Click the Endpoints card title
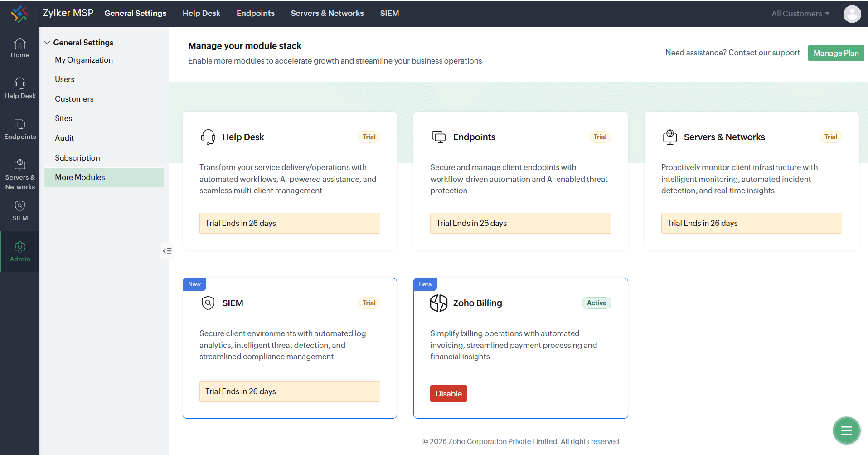 tap(474, 137)
